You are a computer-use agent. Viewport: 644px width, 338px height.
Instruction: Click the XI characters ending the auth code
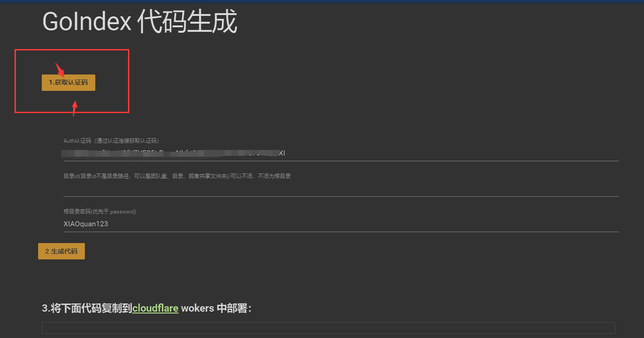(281, 154)
